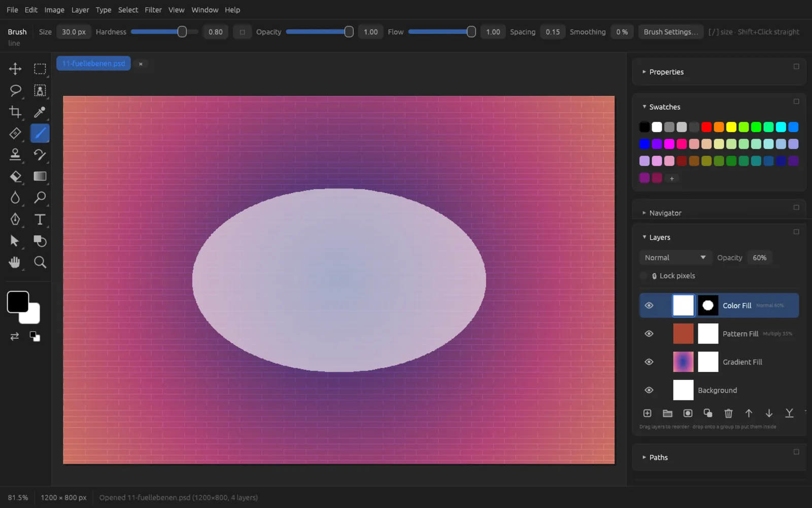Create a new layer group folder
The height and width of the screenshot is (508, 812).
667,413
